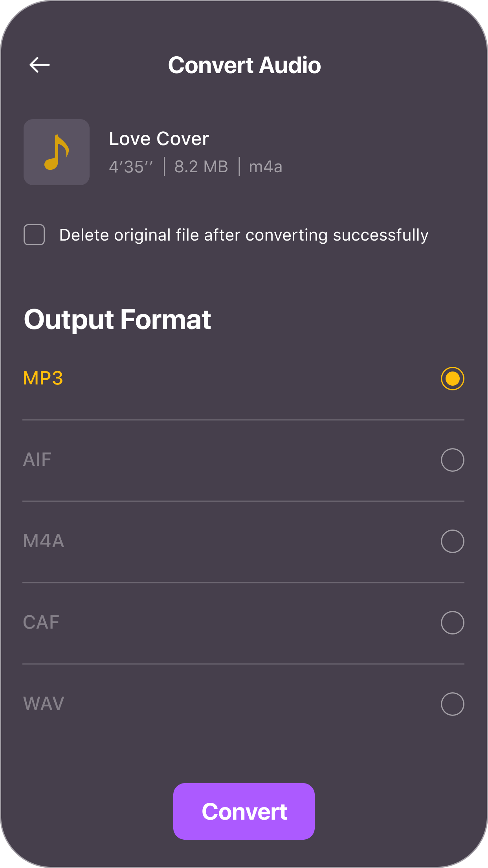Screen dimensions: 488x868
Task: Click the AIF row label
Action: (x=37, y=460)
